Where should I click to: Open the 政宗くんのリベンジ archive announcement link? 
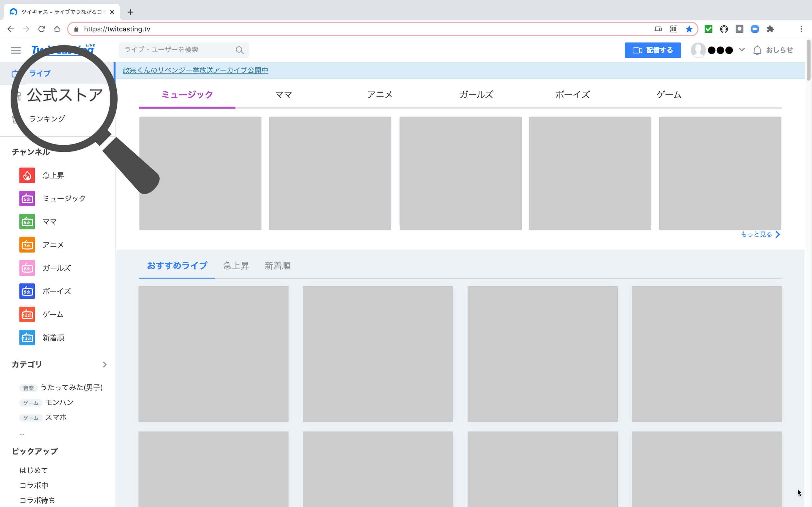click(x=195, y=70)
